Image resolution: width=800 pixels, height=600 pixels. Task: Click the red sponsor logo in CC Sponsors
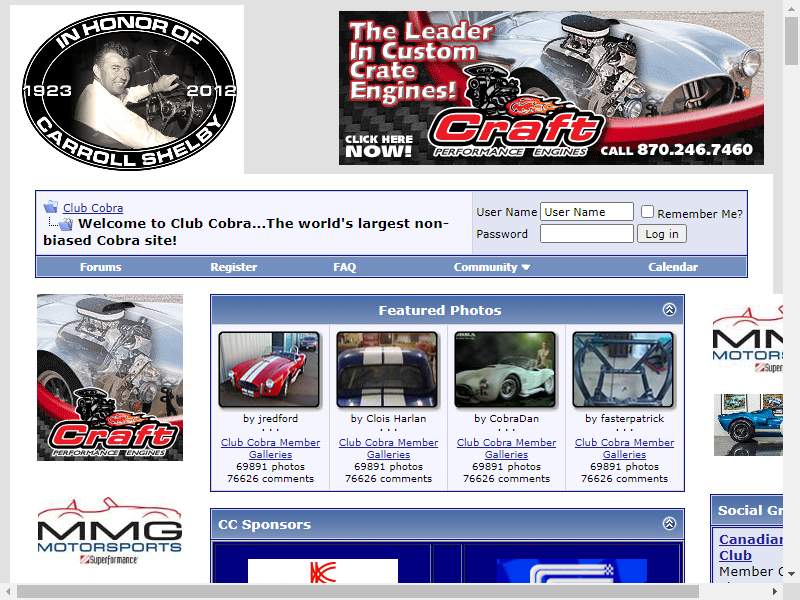(x=322, y=570)
